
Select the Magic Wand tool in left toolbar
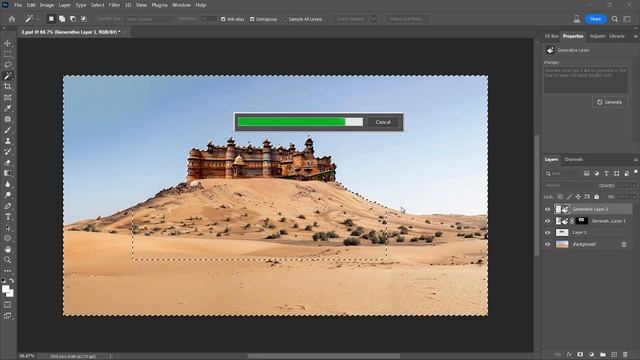pos(7,76)
